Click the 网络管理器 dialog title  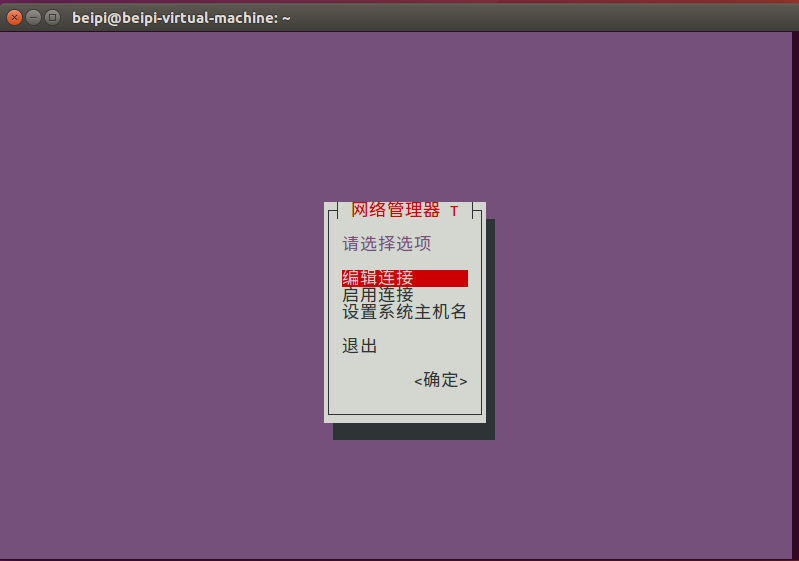click(405, 210)
